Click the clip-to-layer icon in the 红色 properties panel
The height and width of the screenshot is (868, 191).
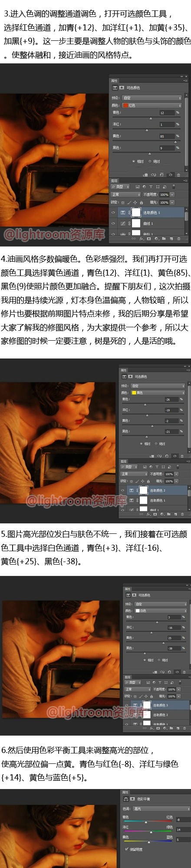pyautogui.click(x=145, y=174)
